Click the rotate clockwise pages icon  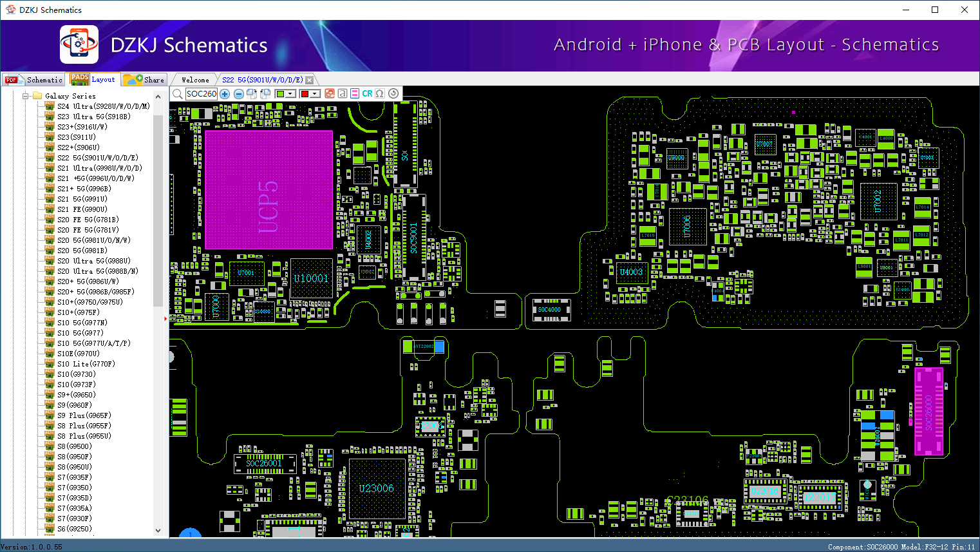point(252,94)
